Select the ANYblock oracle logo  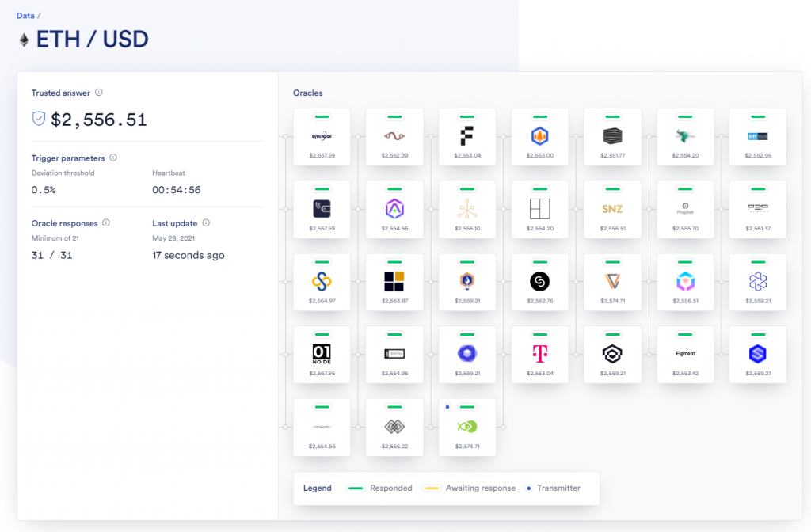point(758,136)
